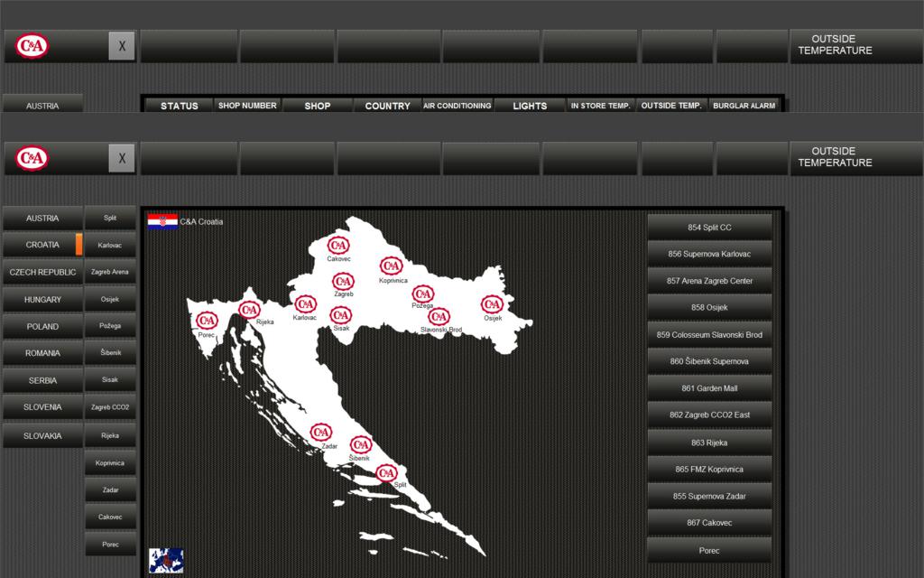
Task: Open shop 861 Garden Mall
Action: point(709,388)
